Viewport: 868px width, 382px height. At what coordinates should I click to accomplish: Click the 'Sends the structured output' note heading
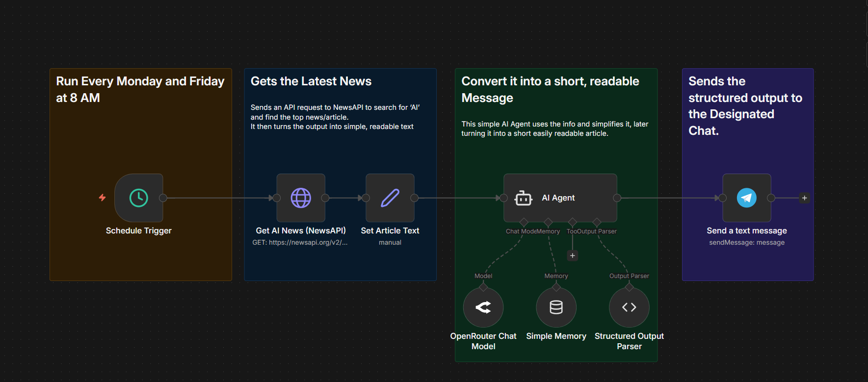(745, 106)
